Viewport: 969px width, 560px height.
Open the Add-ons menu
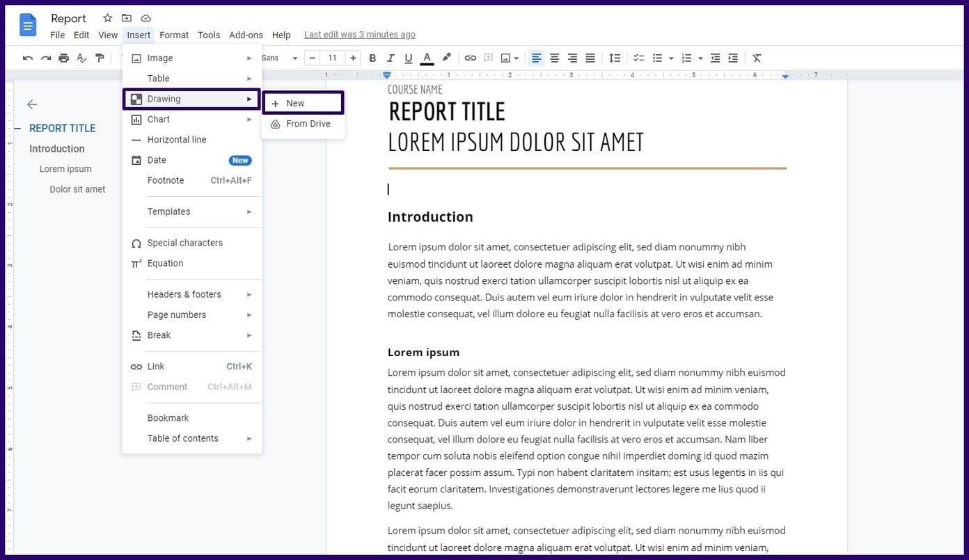[246, 35]
